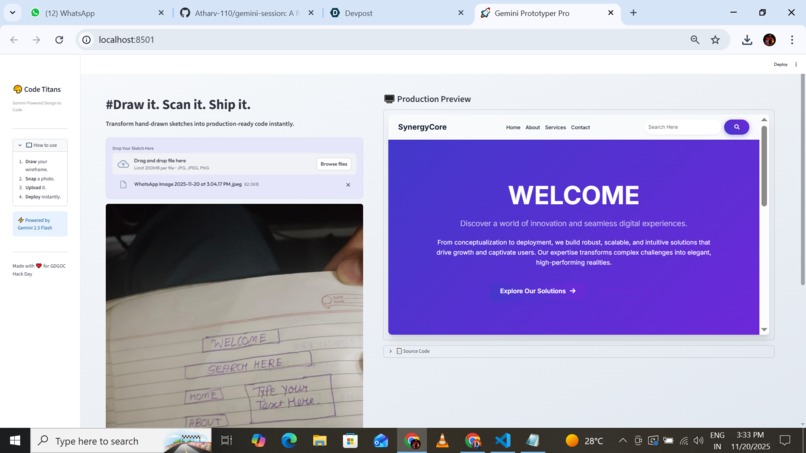Click the purple search button in preview

pos(737,127)
